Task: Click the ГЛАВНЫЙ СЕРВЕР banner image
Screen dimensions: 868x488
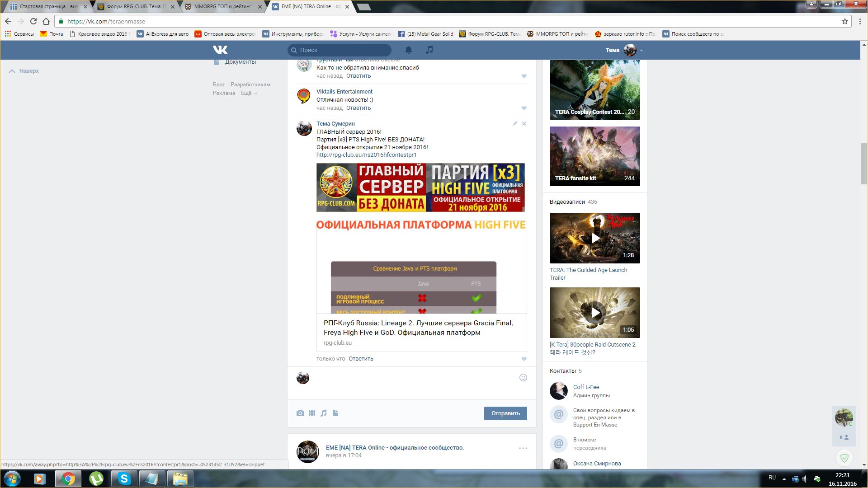Action: coord(420,188)
